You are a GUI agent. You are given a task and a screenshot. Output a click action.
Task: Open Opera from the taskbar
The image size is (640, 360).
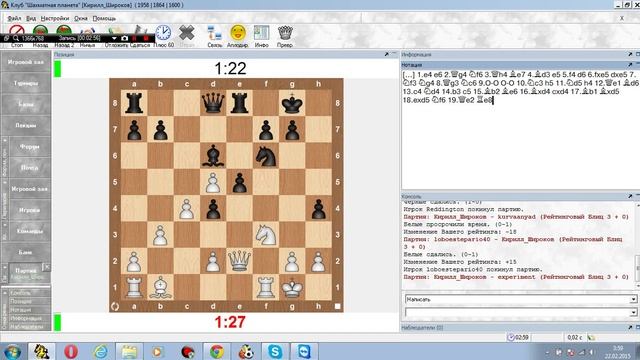(71, 351)
